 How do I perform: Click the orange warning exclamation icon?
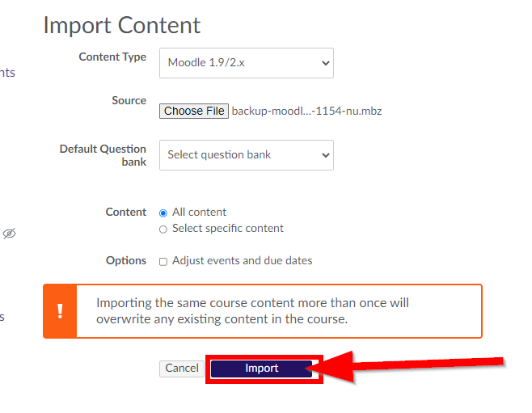60,311
